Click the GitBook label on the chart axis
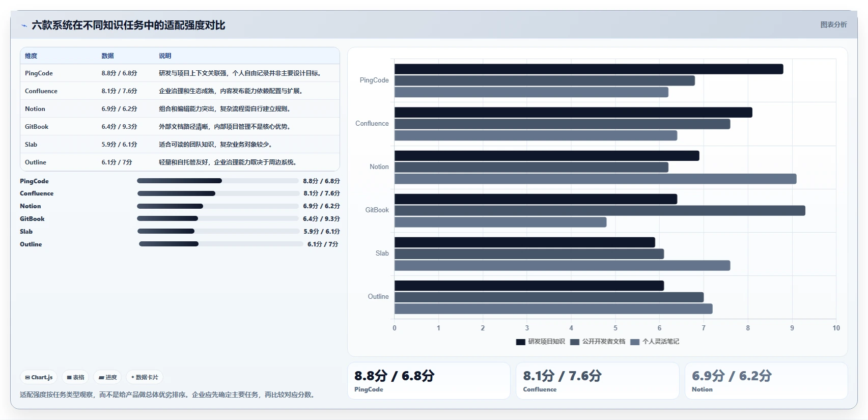 [377, 210]
